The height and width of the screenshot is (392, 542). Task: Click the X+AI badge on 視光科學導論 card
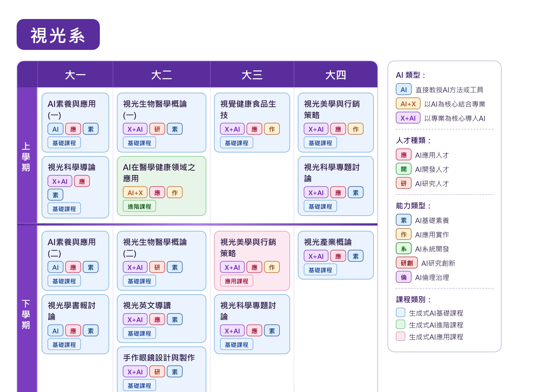point(60,181)
